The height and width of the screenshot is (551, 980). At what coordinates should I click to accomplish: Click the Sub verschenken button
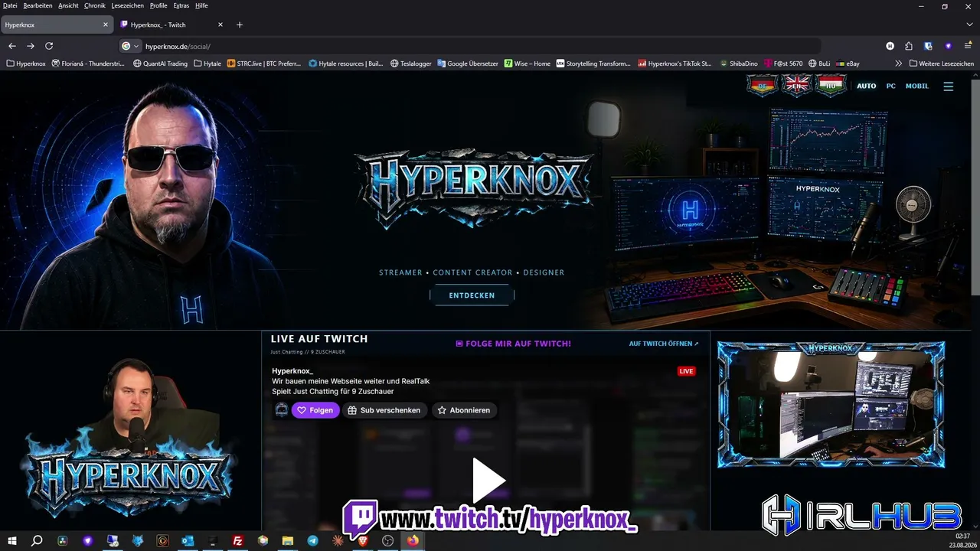click(384, 410)
